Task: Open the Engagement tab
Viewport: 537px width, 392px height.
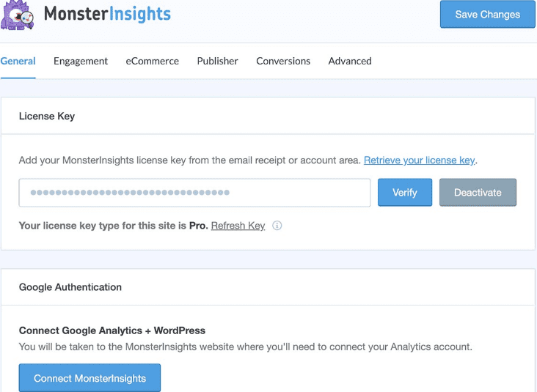Action: (81, 61)
